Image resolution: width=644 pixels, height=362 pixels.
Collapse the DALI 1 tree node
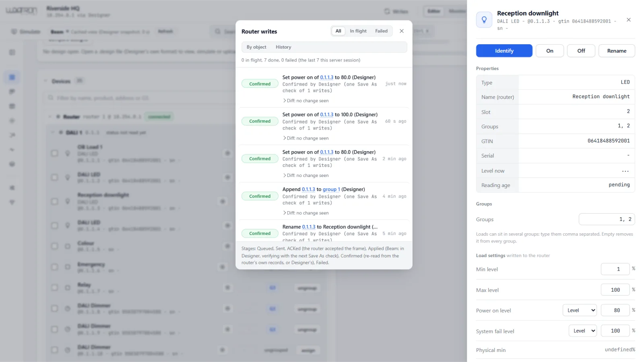(52, 132)
